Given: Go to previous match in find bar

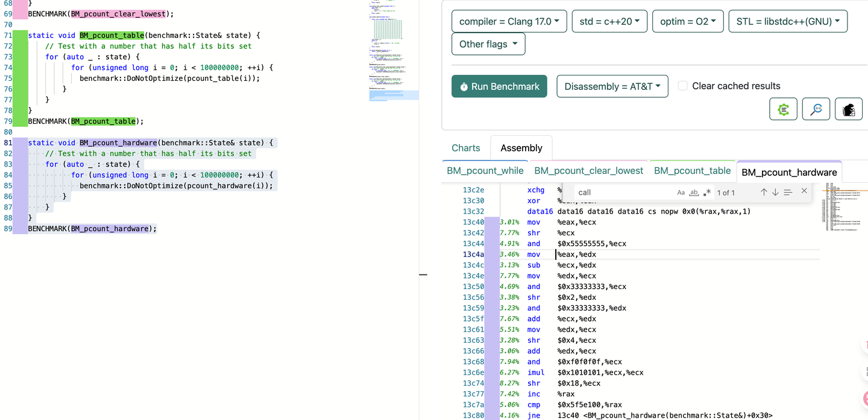Looking at the screenshot, I should 764,192.
